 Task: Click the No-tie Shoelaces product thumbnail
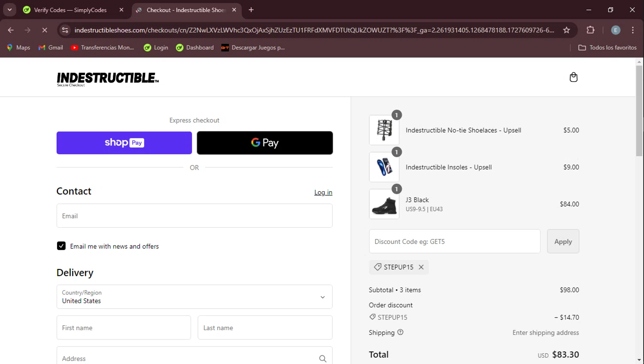[384, 130]
